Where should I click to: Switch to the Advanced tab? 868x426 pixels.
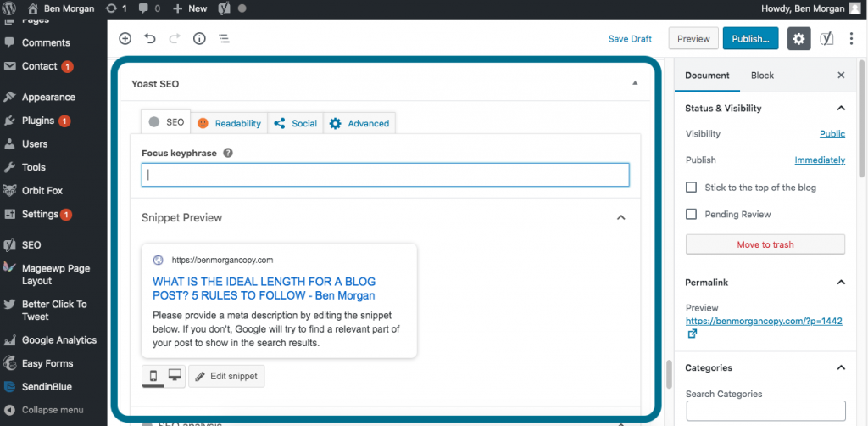[x=359, y=123]
